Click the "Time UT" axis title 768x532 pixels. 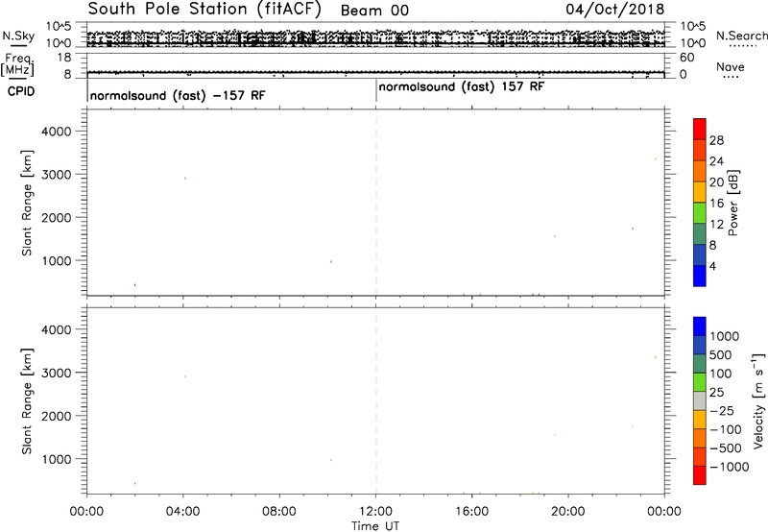(x=375, y=526)
